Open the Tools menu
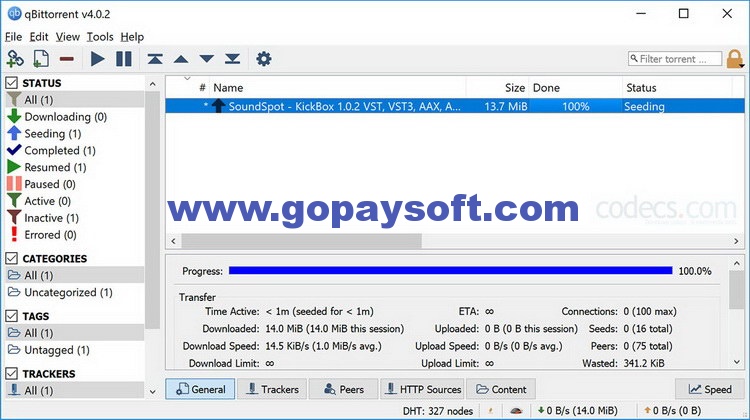Screen dimensions: 750x420 pos(100,37)
